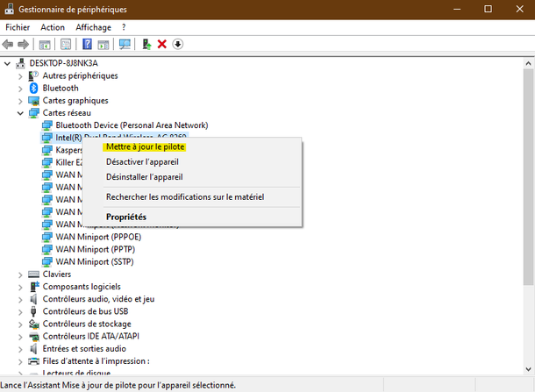Screen dimensions: 535x392
Task: Expand Cartes graphiques category arrow
Action: [20, 101]
